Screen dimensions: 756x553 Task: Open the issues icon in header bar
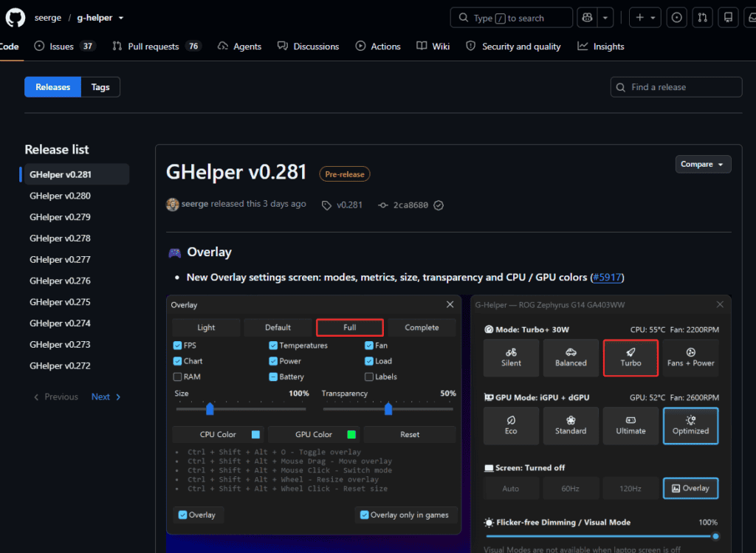coord(677,18)
